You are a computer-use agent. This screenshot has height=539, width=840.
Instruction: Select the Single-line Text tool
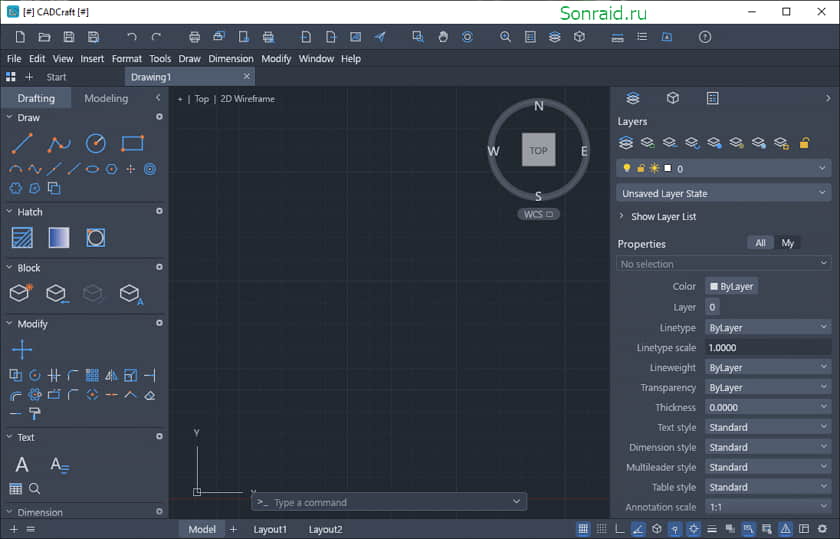pyautogui.click(x=22, y=465)
